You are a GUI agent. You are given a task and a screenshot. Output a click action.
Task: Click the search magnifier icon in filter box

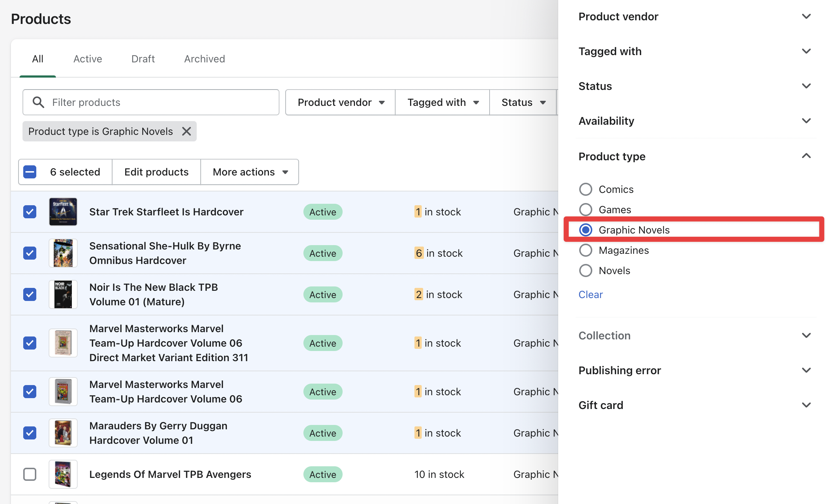tap(38, 102)
